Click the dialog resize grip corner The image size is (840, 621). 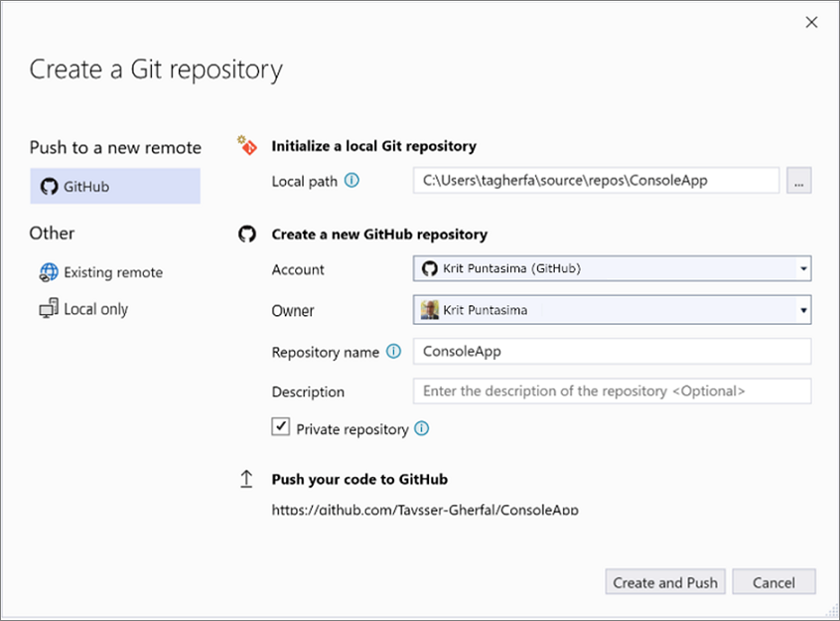click(831, 611)
